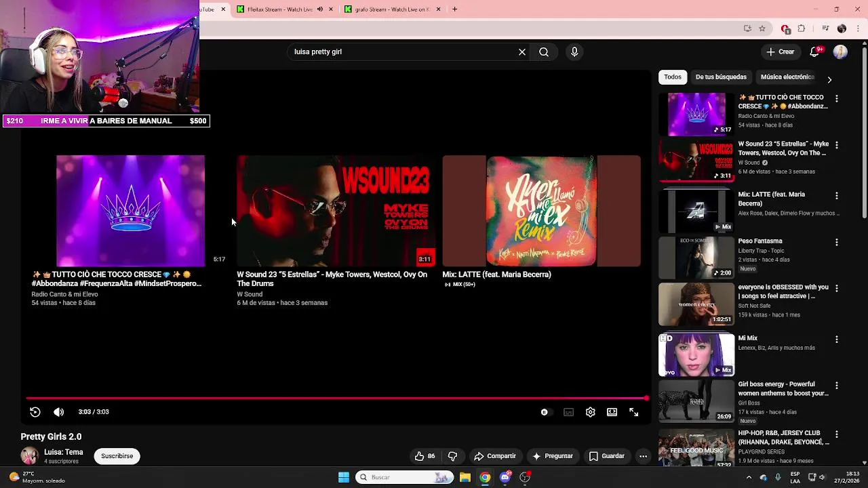The height and width of the screenshot is (488, 868).
Task: Clear the search box text with X
Action: [522, 52]
